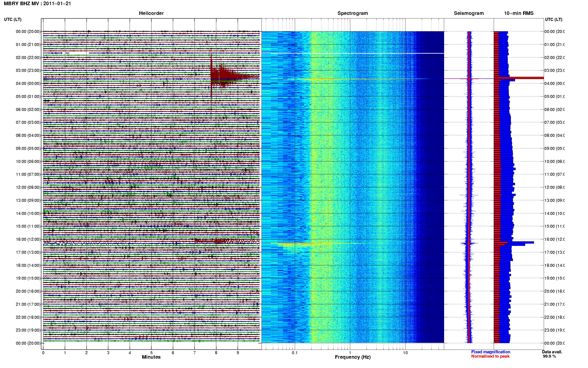The height and width of the screenshot is (368, 588).
Task: Click the 21:00 (17: right-axis time label
Action: (x=555, y=304)
